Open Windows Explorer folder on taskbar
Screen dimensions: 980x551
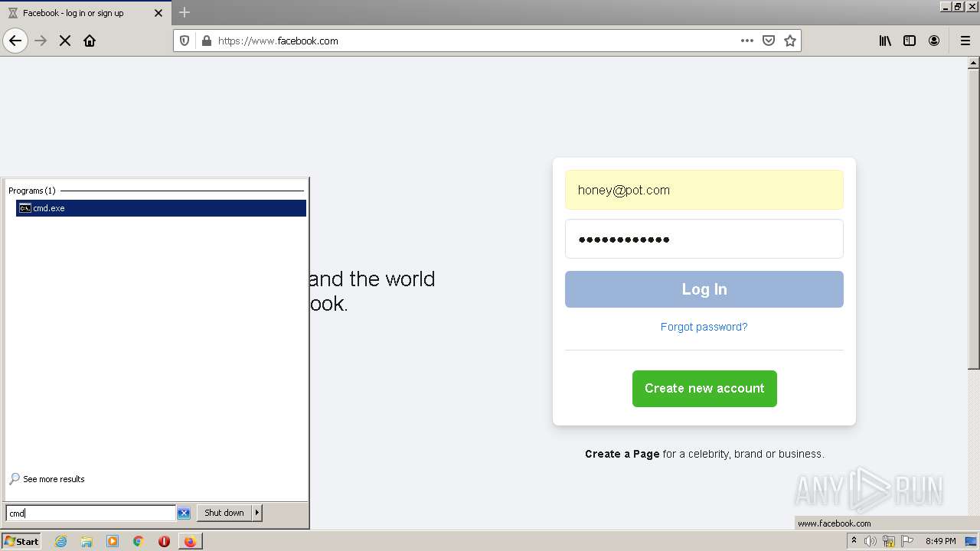[87, 541]
